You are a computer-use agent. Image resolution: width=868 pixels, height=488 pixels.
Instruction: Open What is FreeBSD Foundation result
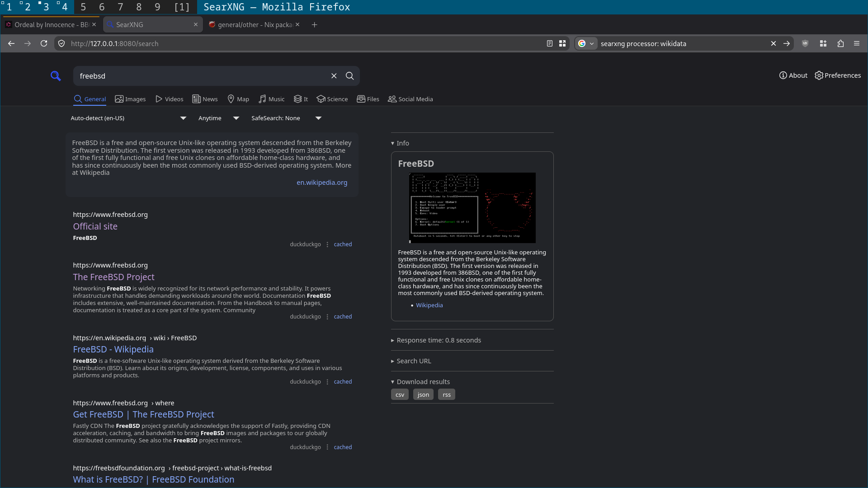click(154, 479)
